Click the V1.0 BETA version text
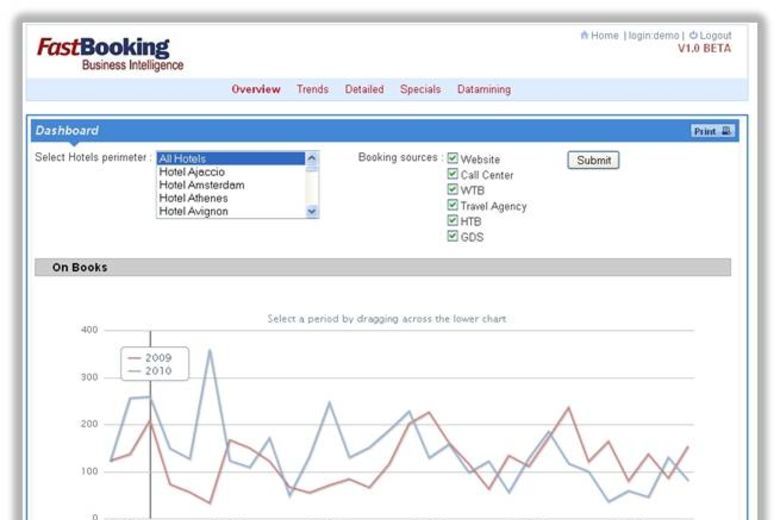Image resolution: width=780 pixels, height=520 pixels. 704,48
